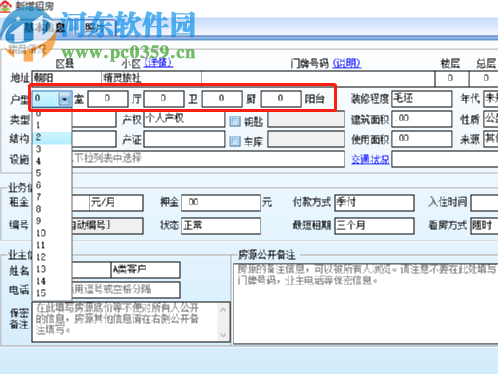This screenshot has width=498, height=374.
Task: Open the A类客户 customer type field
Action: (x=145, y=270)
